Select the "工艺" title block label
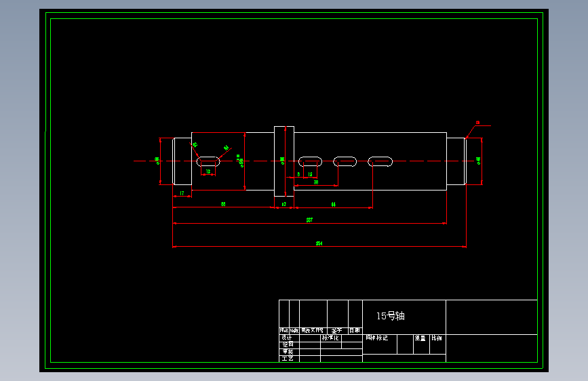Viewport: 588px width, 381px height. 288,359
